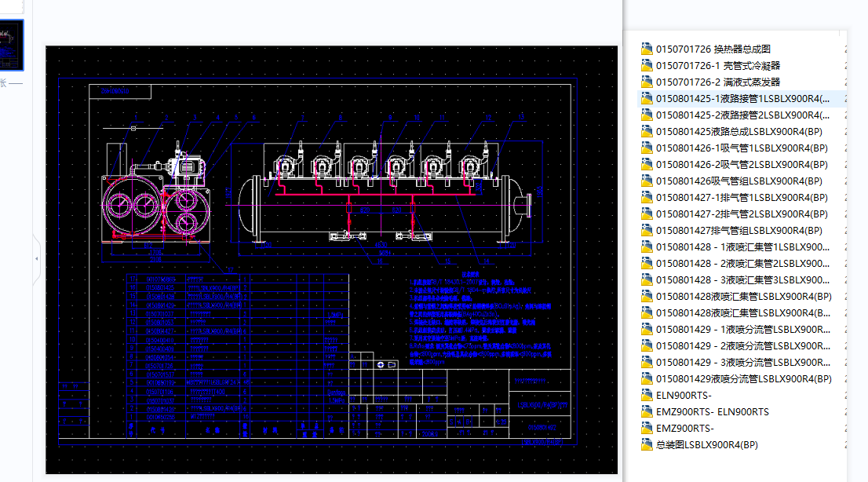The height and width of the screenshot is (482, 868).
Task: Click the drawing icon next to 总装图LSBLX900R4(BP)
Action: pyautogui.click(x=645, y=444)
